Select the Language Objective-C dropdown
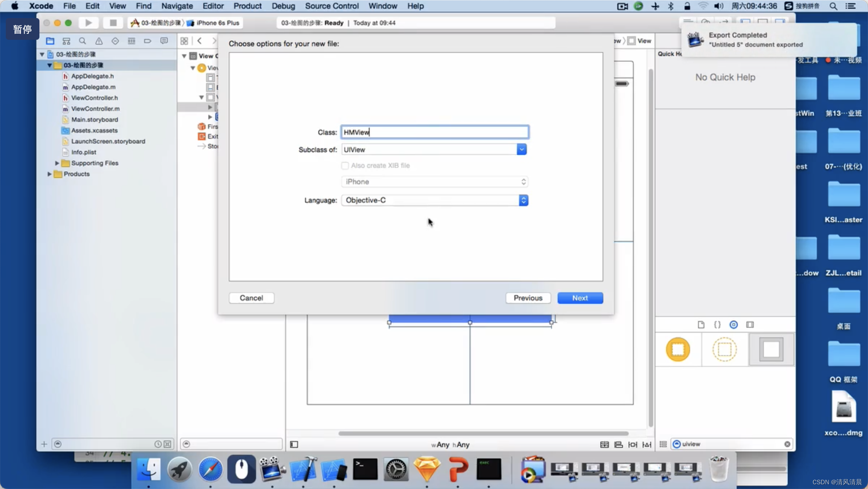Image resolution: width=868 pixels, height=489 pixels. click(x=434, y=200)
